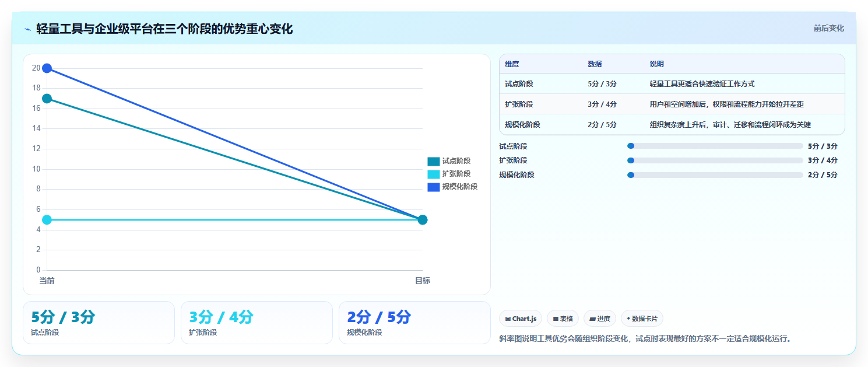Click the Chart.js tag
The width and height of the screenshot is (868, 367).
pyautogui.click(x=521, y=319)
